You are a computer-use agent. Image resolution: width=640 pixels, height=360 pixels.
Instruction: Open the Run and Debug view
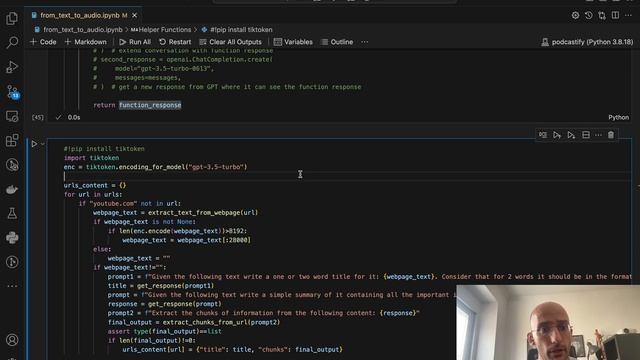[12, 67]
